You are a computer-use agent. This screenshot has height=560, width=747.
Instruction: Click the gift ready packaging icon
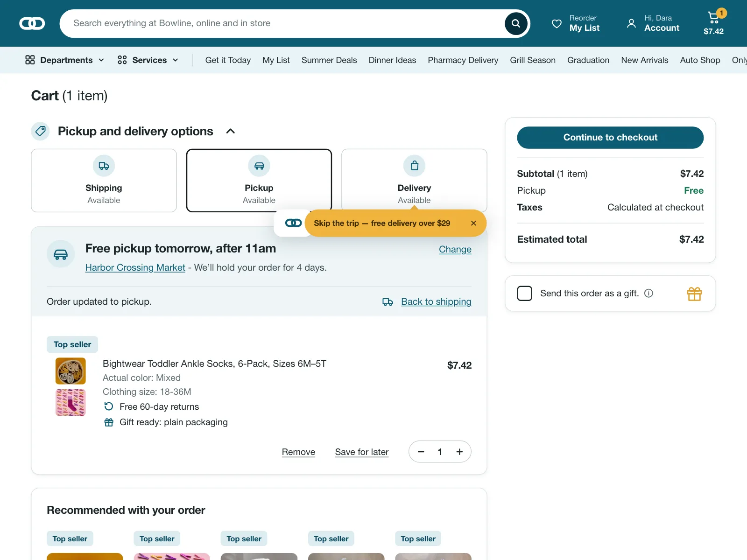tap(109, 422)
